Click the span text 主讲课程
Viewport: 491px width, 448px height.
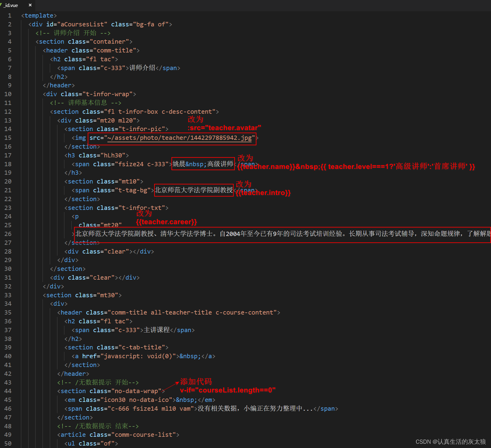tap(157, 330)
